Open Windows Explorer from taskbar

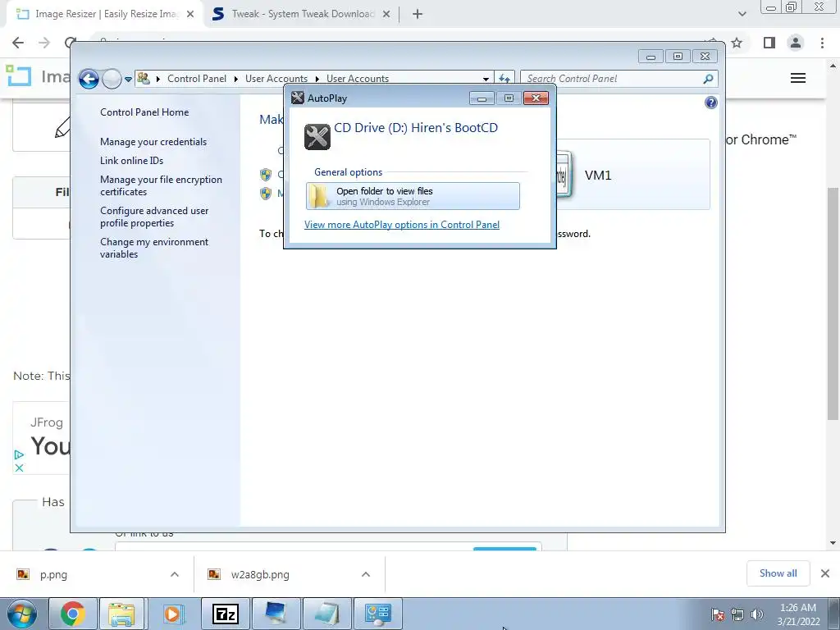121,614
